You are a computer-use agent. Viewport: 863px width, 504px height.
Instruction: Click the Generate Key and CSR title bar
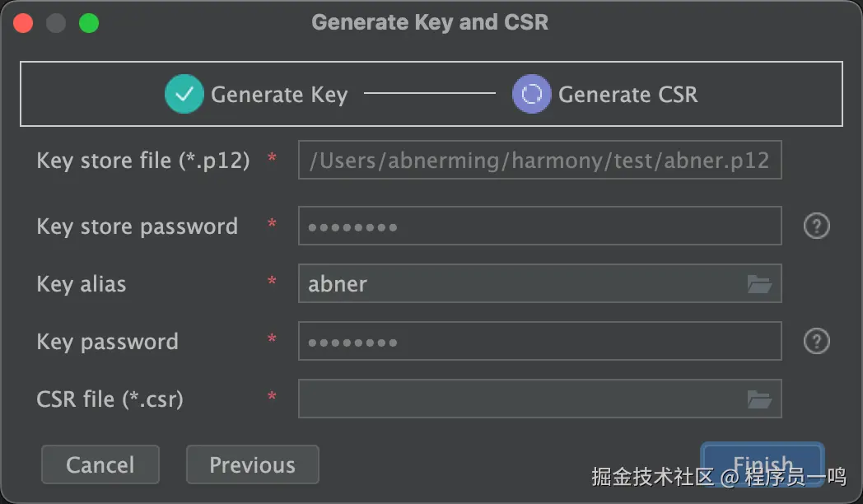[x=430, y=22]
